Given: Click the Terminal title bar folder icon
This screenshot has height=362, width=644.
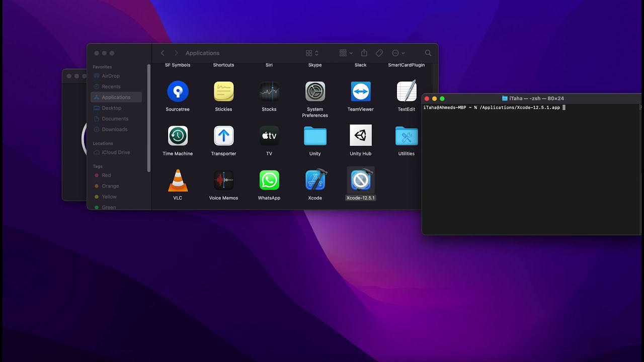Looking at the screenshot, I should click(x=505, y=99).
